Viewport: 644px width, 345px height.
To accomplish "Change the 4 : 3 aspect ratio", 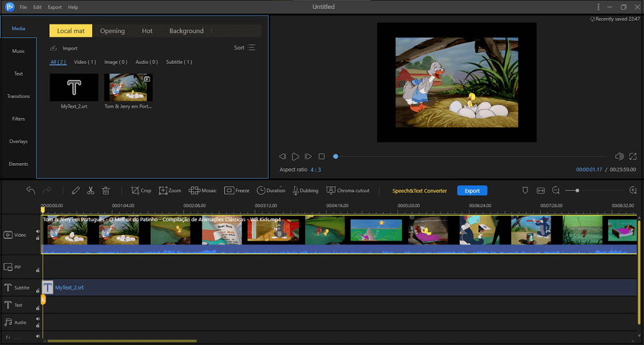I will (x=316, y=170).
